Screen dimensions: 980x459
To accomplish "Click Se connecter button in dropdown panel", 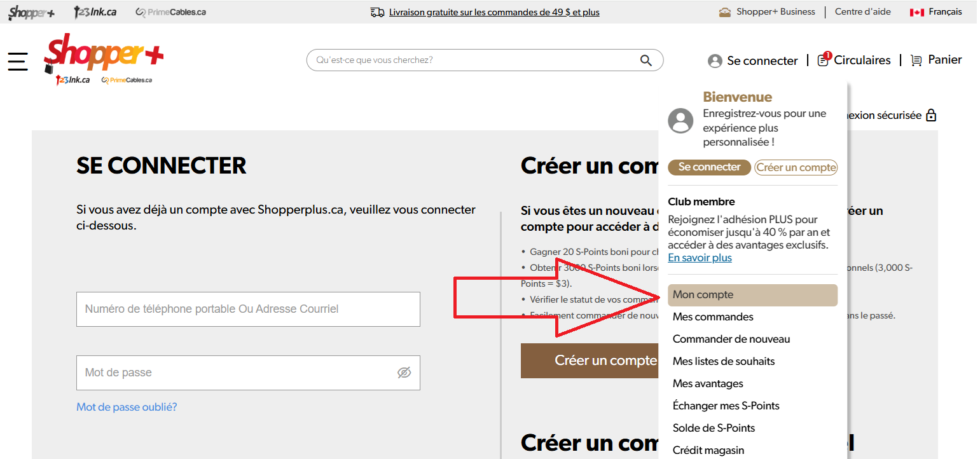I will (709, 167).
